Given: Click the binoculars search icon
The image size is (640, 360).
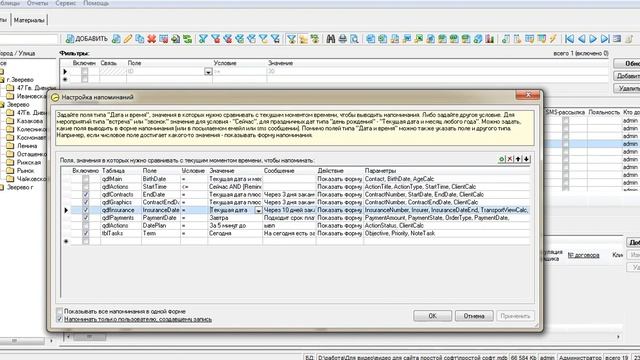Looking at the screenshot, I should [x=331, y=39].
